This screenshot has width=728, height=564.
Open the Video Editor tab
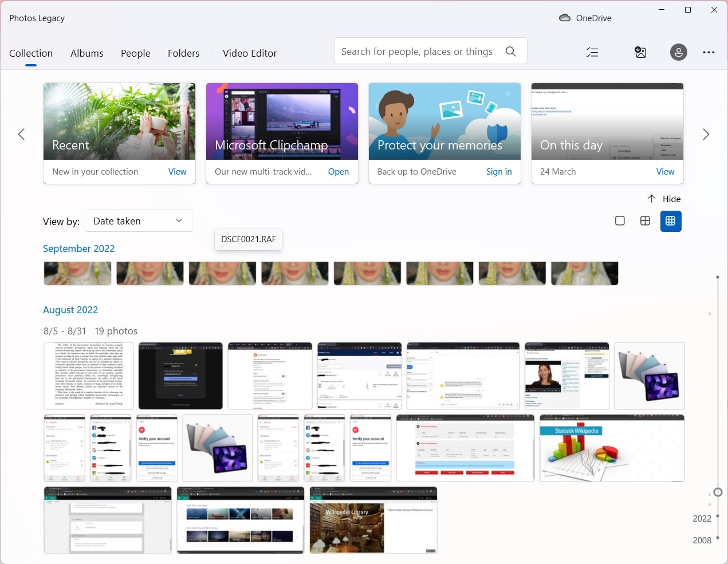[x=250, y=53]
